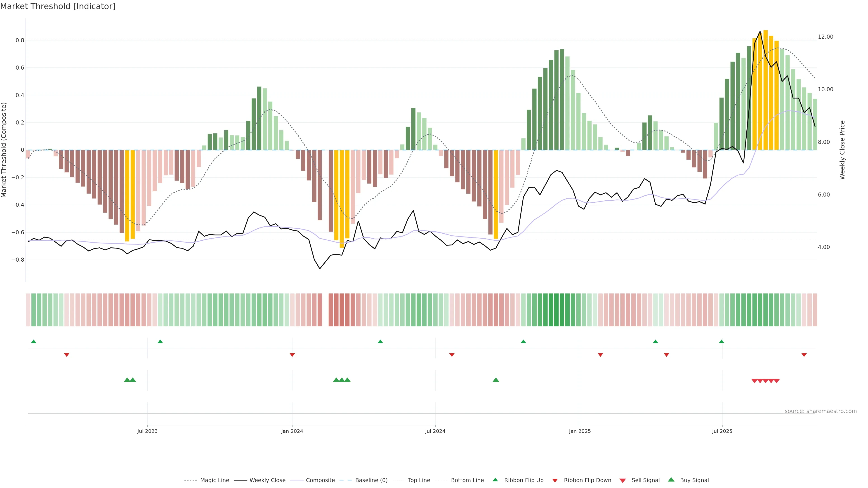Click the sharemaestro.com source text
868x488 pixels.
pos(821,411)
